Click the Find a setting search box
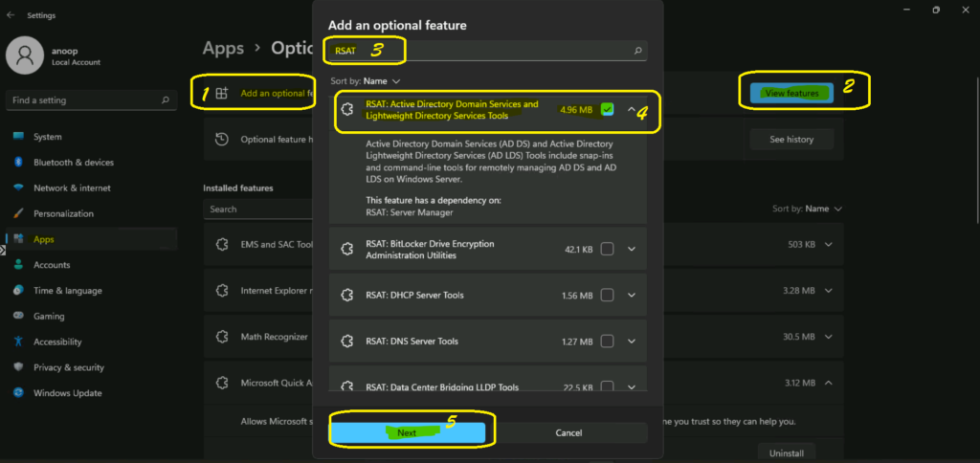Viewport: 980px width, 463px height. pyautogui.click(x=91, y=100)
